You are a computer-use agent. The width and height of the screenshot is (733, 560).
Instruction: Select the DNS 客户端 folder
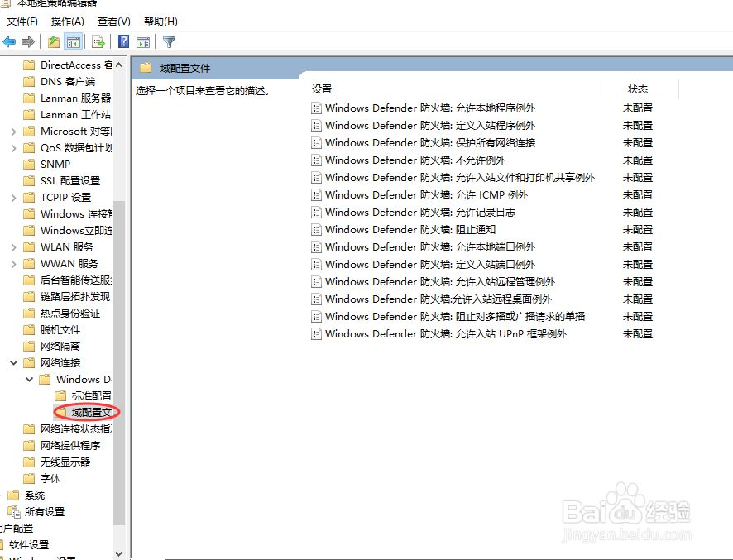59,81
